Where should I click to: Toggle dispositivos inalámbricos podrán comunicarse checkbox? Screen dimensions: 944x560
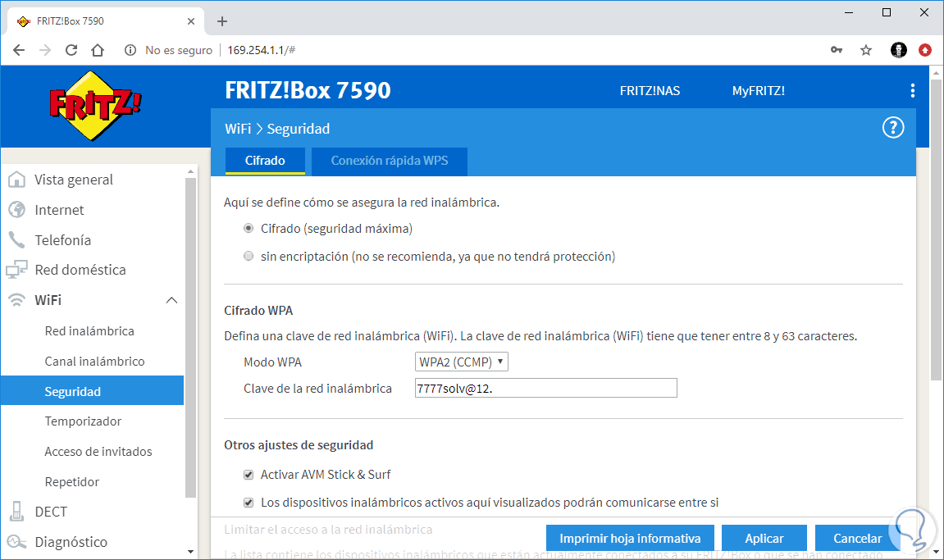click(248, 502)
